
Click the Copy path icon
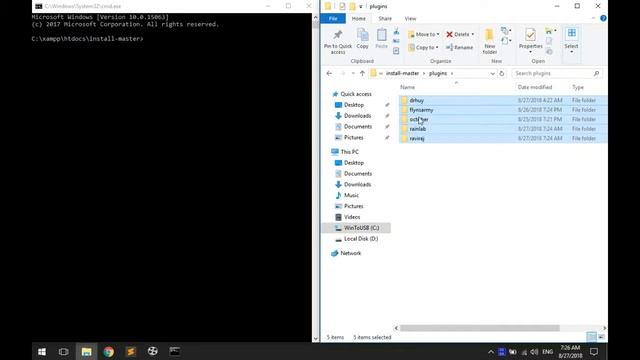[396, 41]
